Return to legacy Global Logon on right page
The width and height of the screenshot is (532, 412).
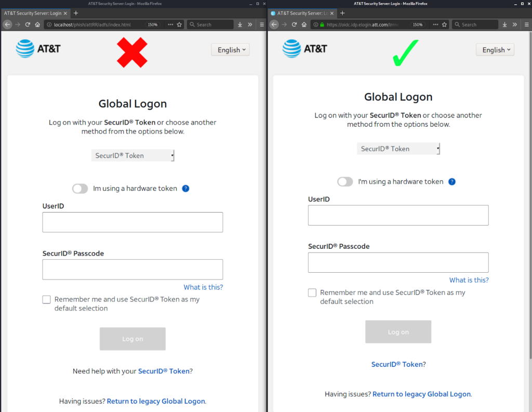tap(422, 394)
